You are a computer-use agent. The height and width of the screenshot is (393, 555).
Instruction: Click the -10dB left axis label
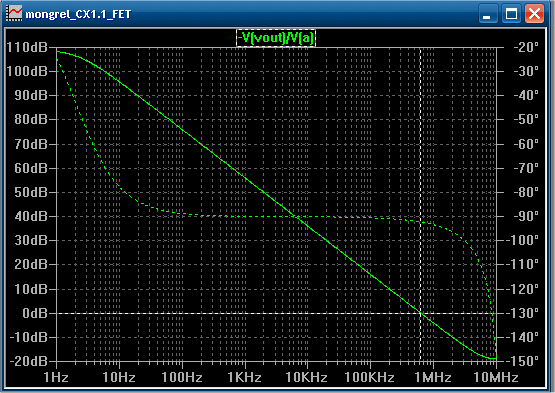[x=28, y=337]
